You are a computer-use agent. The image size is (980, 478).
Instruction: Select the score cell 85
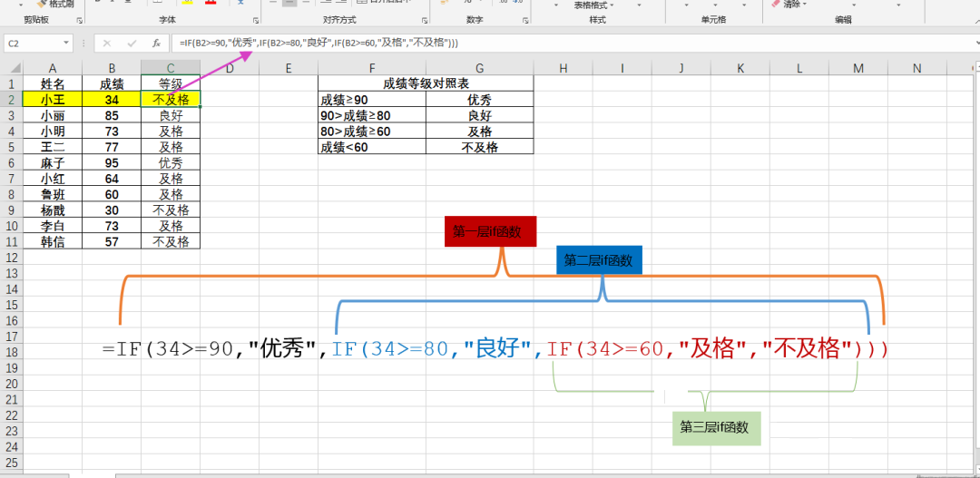click(x=112, y=115)
